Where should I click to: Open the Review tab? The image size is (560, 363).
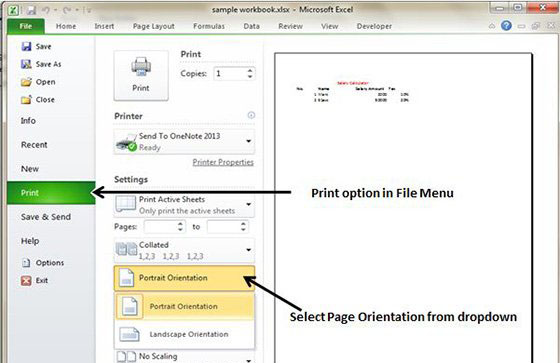(290, 26)
